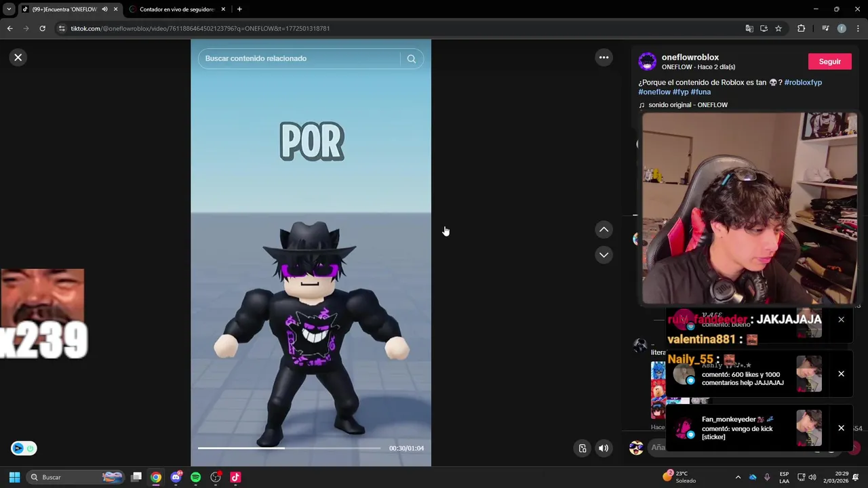The height and width of the screenshot is (488, 868).
Task: Open Task View on the taskbar
Action: 136,477
